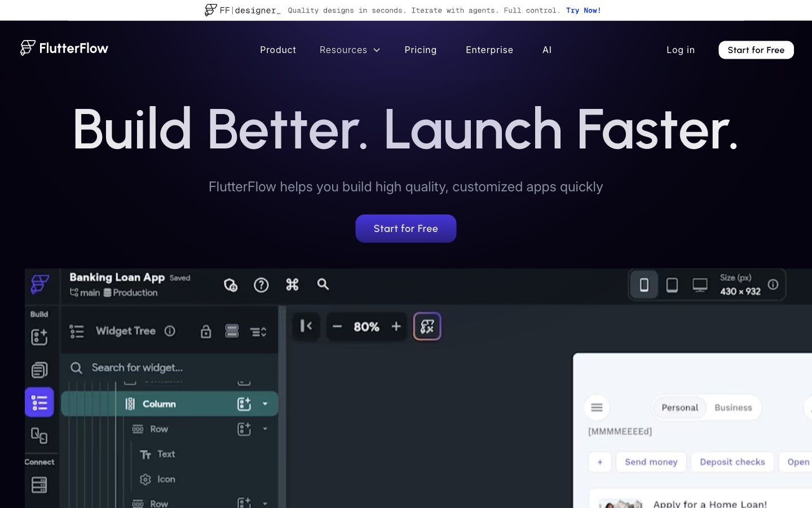Select the Text tree item

[158, 454]
